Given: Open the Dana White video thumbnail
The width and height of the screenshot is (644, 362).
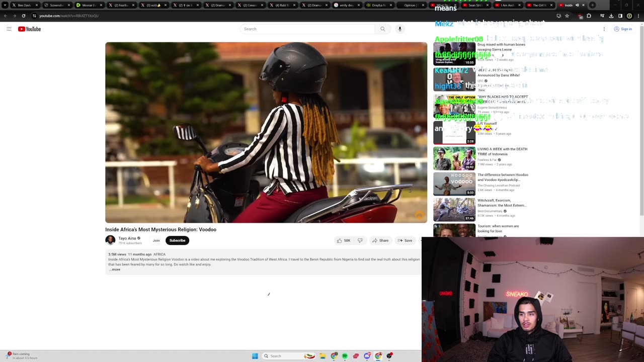Looking at the screenshot, I should coord(454,79).
